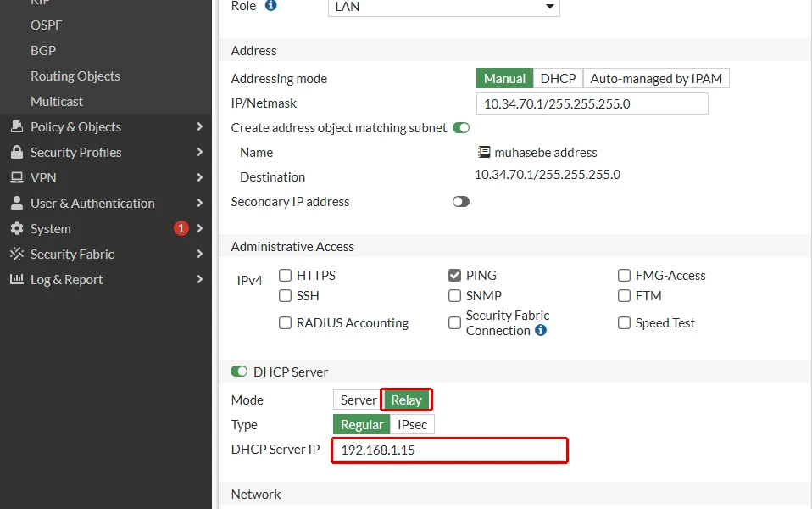Click the User & Authentication person icon
This screenshot has width=812, height=509.
point(17,203)
